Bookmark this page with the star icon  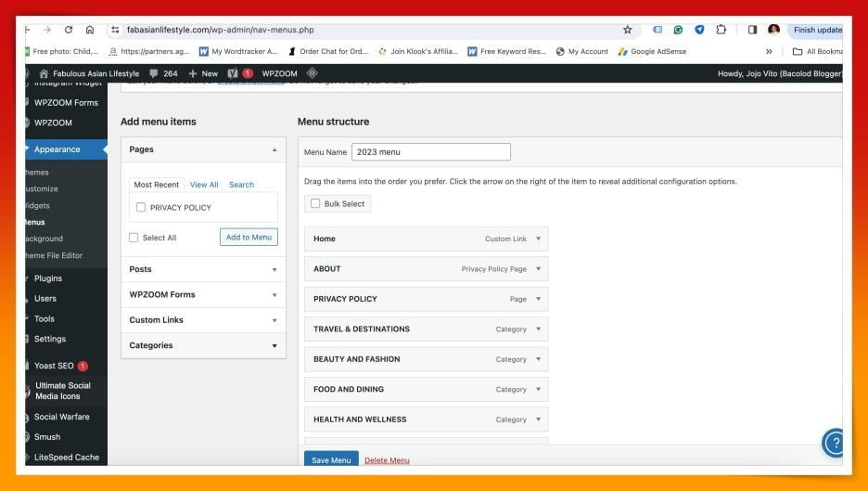[x=627, y=30]
